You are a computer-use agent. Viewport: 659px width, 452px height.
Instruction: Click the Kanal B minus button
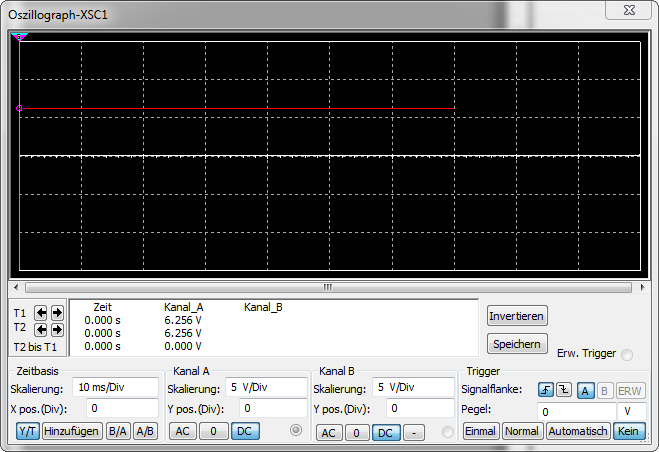[x=414, y=433]
